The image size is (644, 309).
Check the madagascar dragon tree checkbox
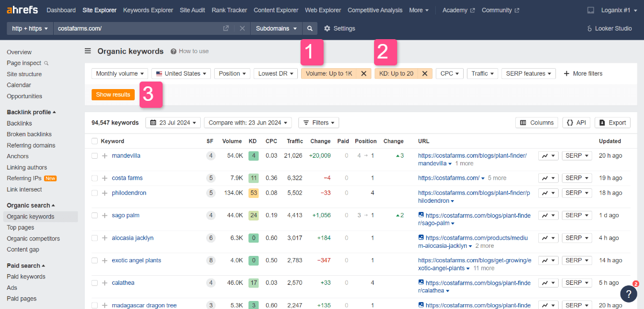coord(94,306)
